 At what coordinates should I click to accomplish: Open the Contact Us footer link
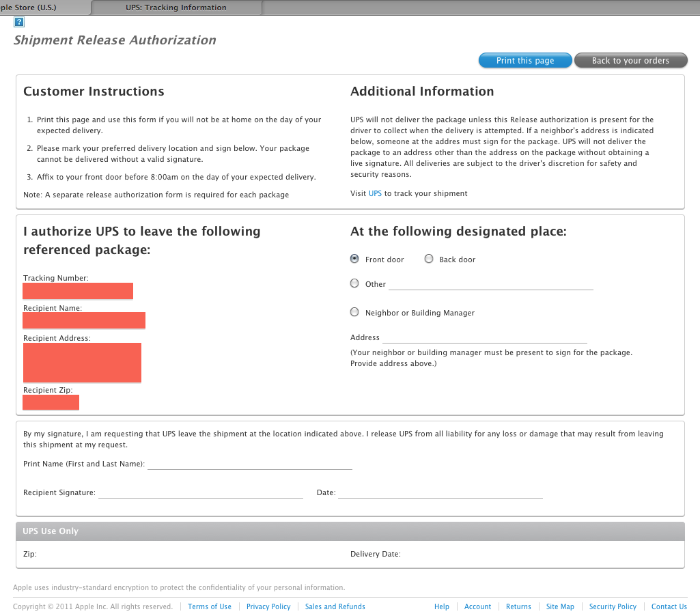tap(669, 606)
